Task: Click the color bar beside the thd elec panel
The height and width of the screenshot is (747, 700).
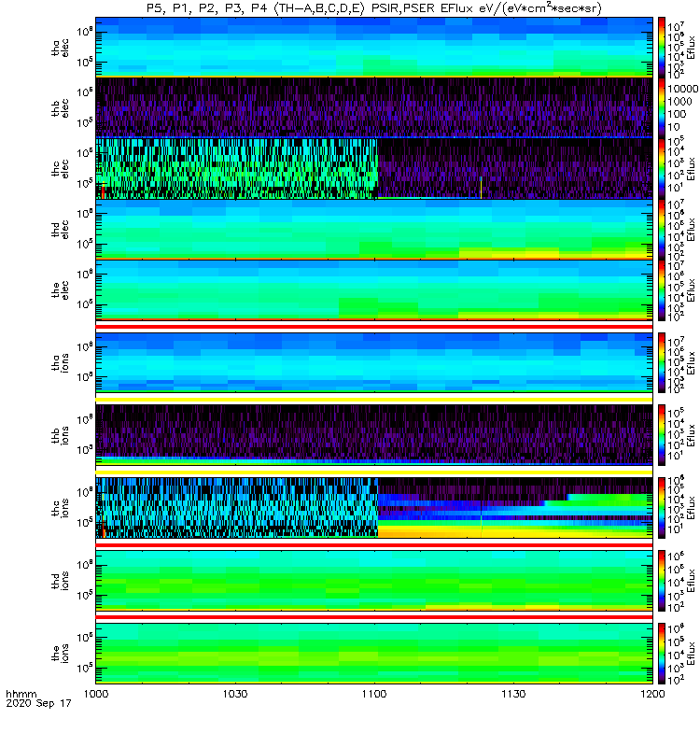Action: (662, 229)
